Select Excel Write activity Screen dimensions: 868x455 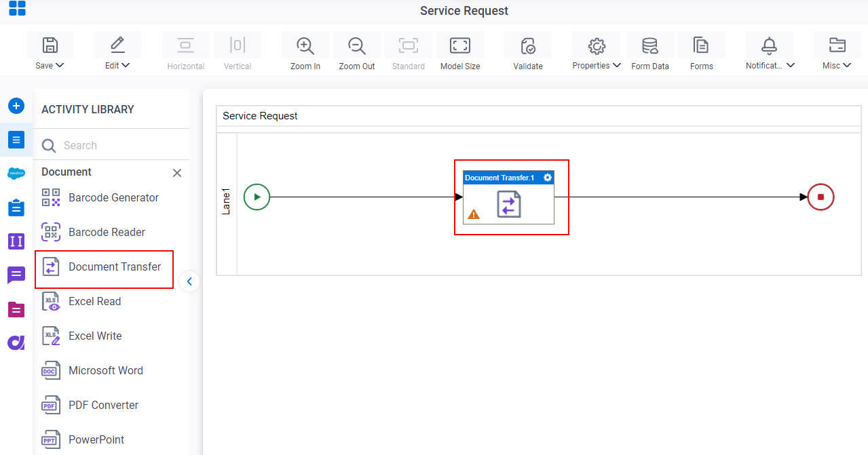(x=82, y=336)
